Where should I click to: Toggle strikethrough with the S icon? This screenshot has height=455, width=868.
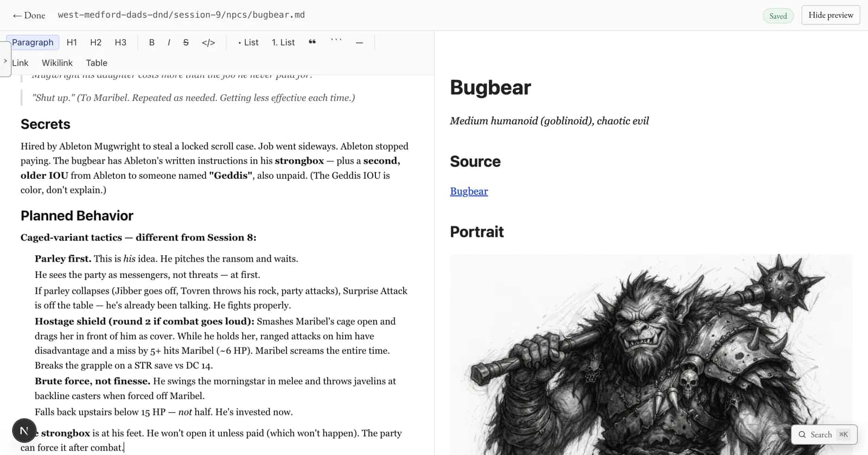pyautogui.click(x=186, y=42)
